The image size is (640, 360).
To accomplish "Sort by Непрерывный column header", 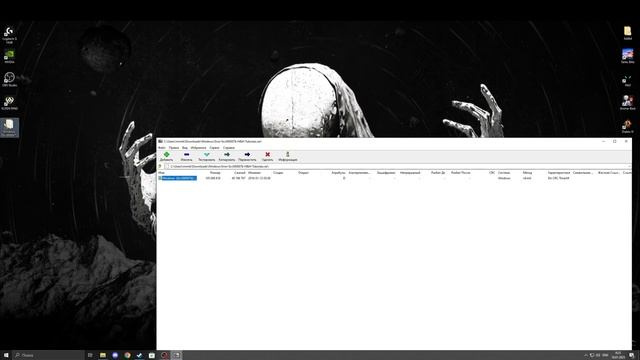I will 410,173.
